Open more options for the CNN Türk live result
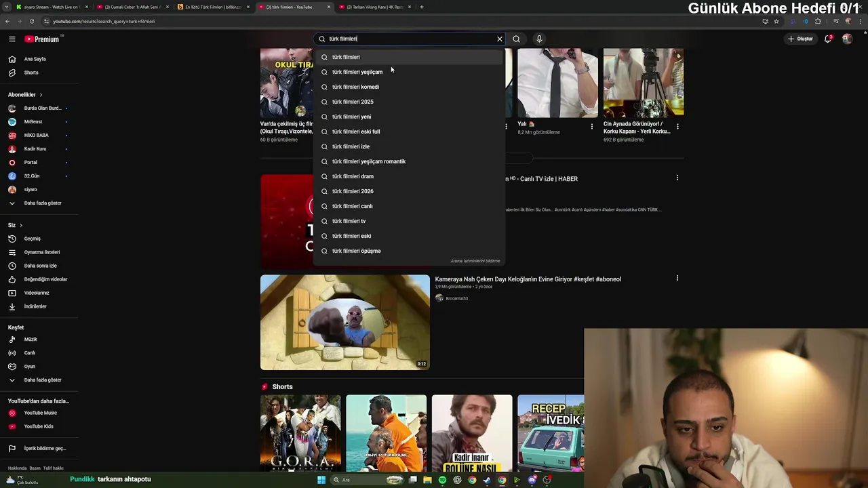This screenshot has width=868, height=488. [677, 178]
